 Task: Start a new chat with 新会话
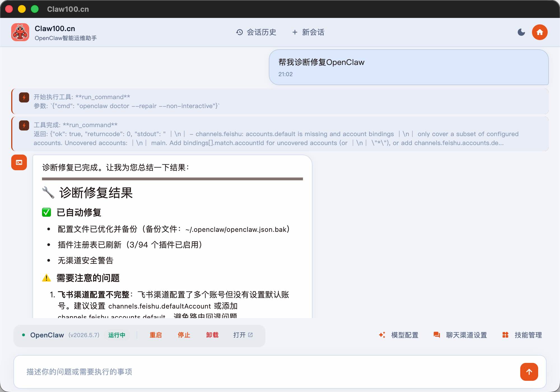[308, 32]
